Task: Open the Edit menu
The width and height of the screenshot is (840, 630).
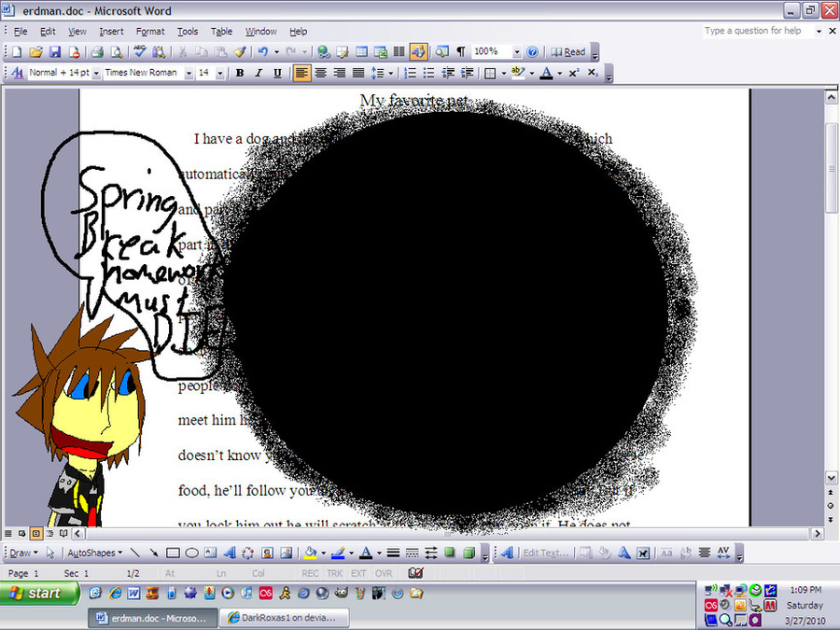Action: coord(48,32)
